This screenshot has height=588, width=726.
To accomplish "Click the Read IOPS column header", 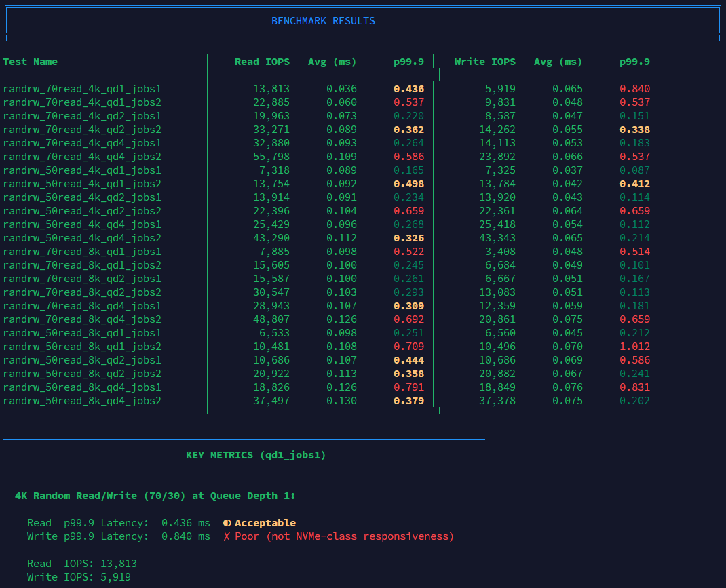I will tap(262, 62).
